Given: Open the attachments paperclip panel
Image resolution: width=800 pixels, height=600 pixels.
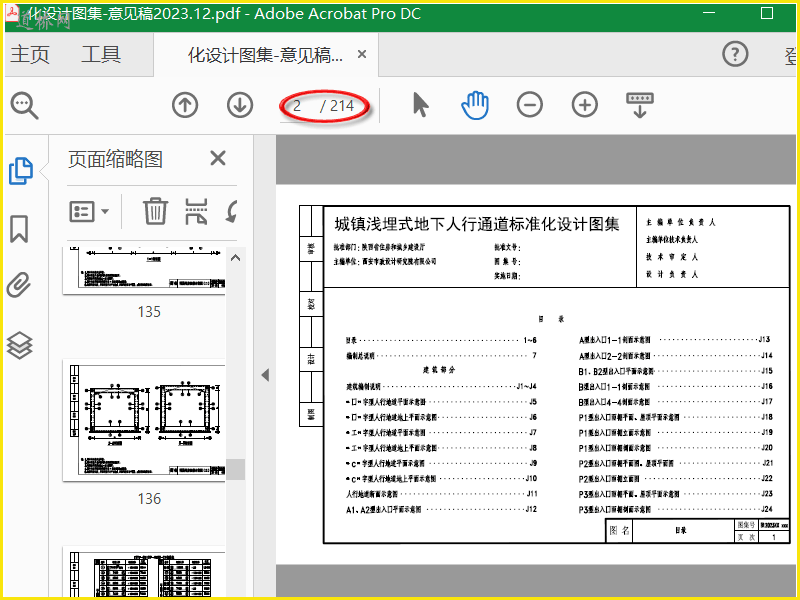Looking at the screenshot, I should pyautogui.click(x=19, y=285).
